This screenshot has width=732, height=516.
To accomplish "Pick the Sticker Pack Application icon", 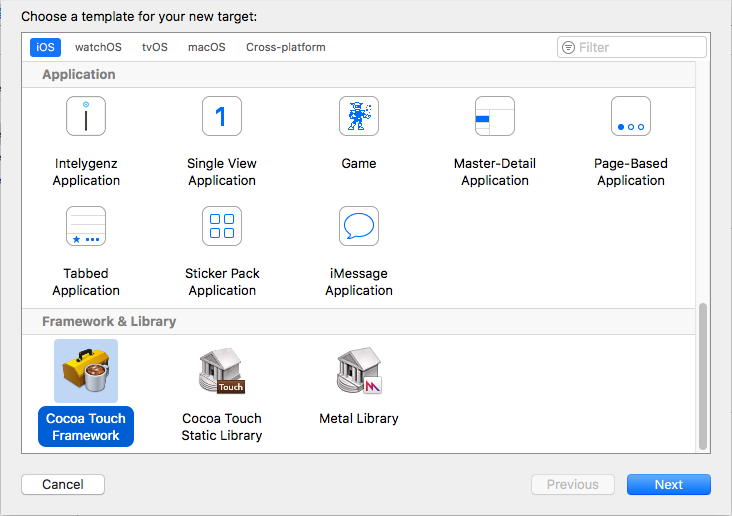I will (x=222, y=226).
